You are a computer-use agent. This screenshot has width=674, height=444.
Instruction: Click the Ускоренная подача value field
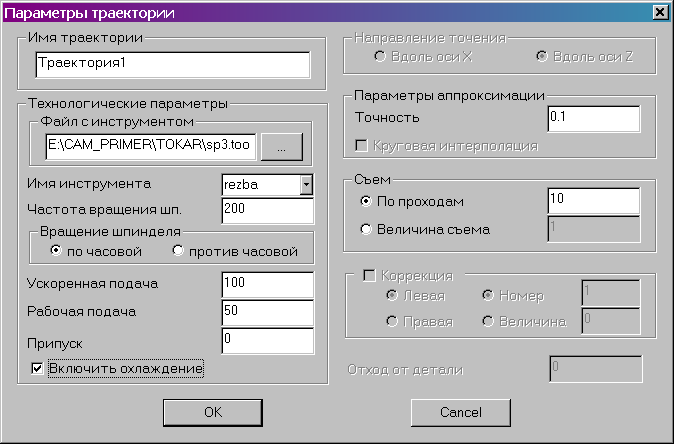coord(268,285)
